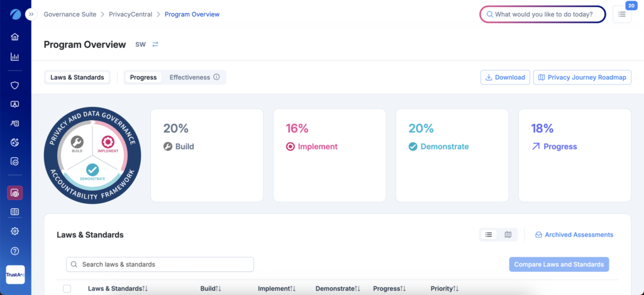The height and width of the screenshot is (295, 644).
Task: Open the book sidebar icon
Action: 15,211
